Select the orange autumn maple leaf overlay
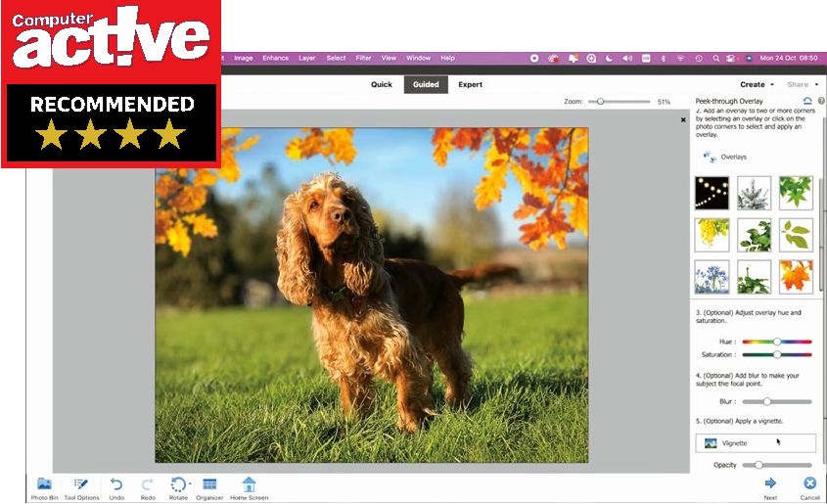Screen dimensions: 827x504 pyautogui.click(x=796, y=276)
